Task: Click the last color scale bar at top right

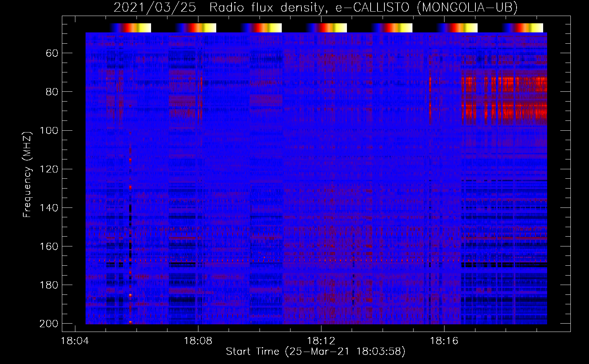Action: [x=522, y=28]
